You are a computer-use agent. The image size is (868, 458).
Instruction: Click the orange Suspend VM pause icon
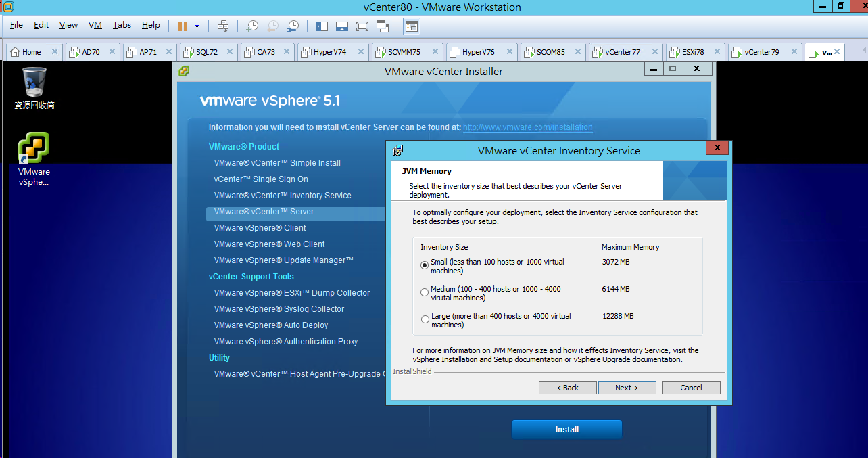point(183,26)
